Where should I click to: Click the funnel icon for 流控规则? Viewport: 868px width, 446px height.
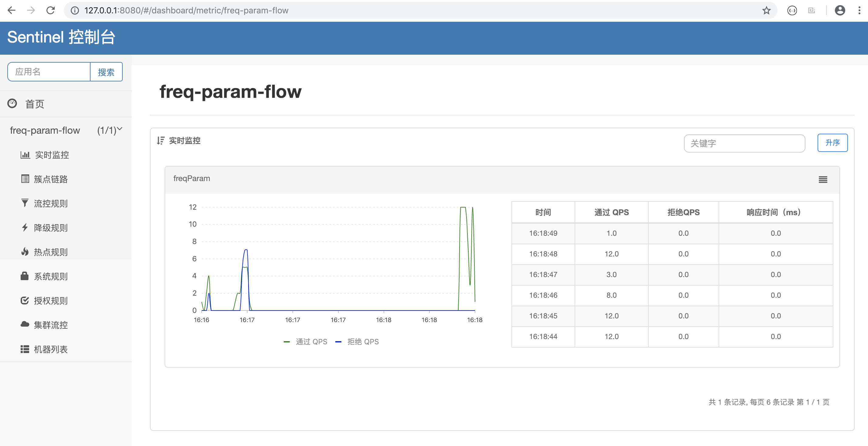[25, 203]
